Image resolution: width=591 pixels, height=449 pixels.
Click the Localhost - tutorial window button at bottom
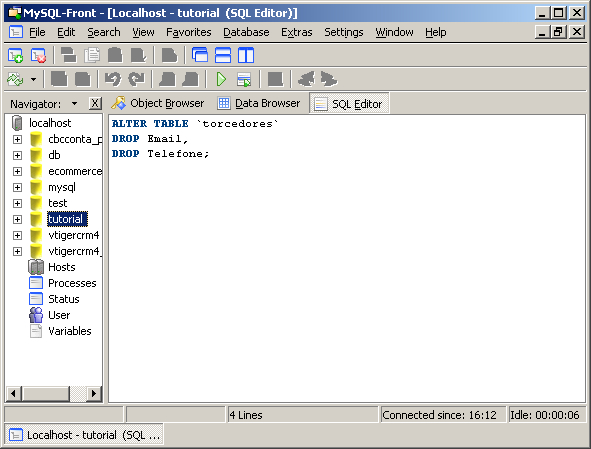pos(84,435)
